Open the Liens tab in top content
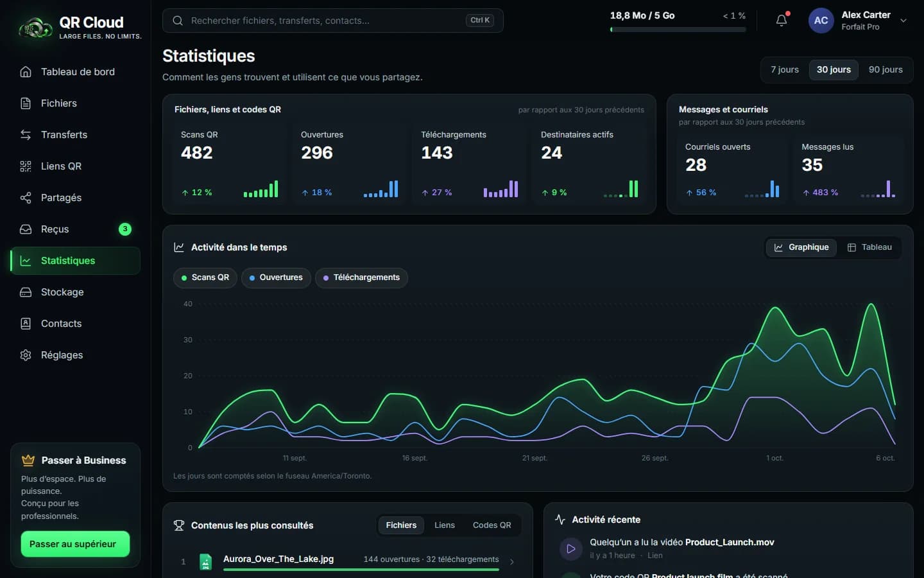Screen dimensions: 924x578 [x=445, y=525]
